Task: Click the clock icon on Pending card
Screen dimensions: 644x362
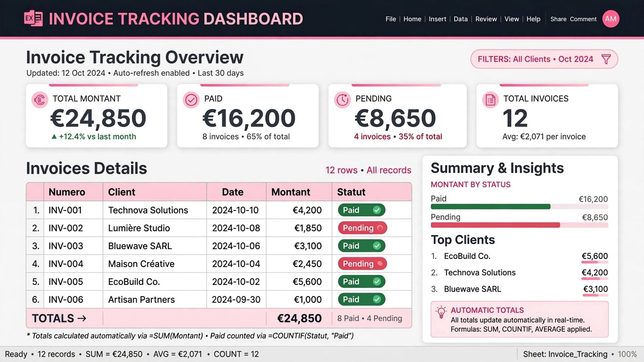Action: (x=342, y=100)
